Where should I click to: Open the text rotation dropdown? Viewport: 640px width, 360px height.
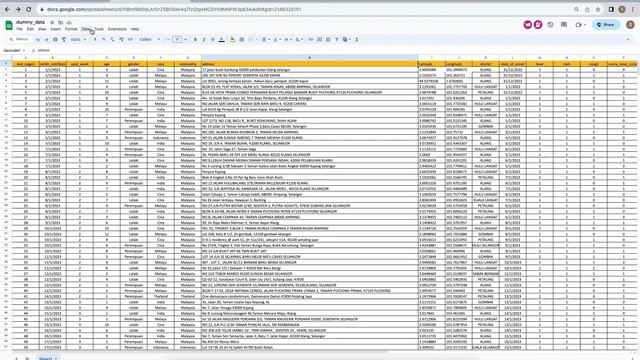tap(299, 40)
